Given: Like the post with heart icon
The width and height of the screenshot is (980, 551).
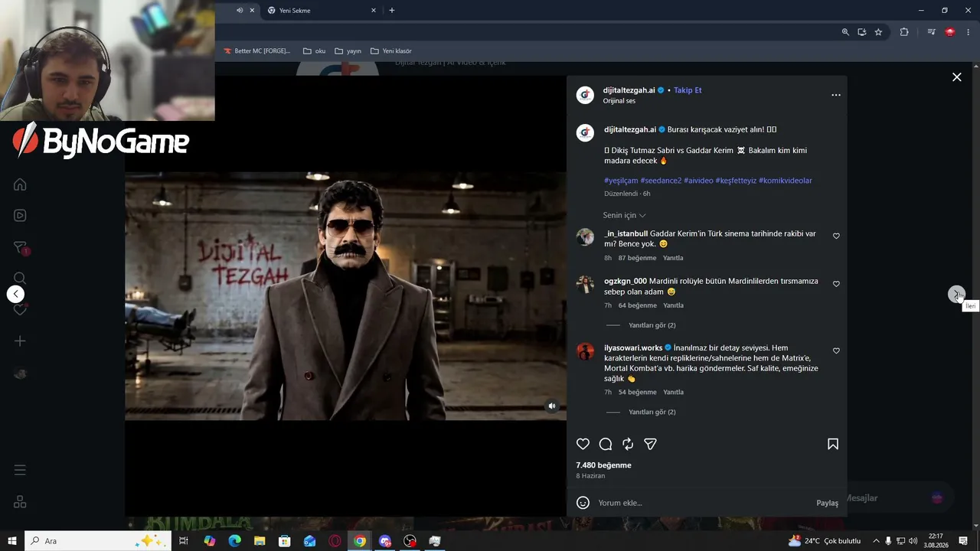Looking at the screenshot, I should click(583, 444).
